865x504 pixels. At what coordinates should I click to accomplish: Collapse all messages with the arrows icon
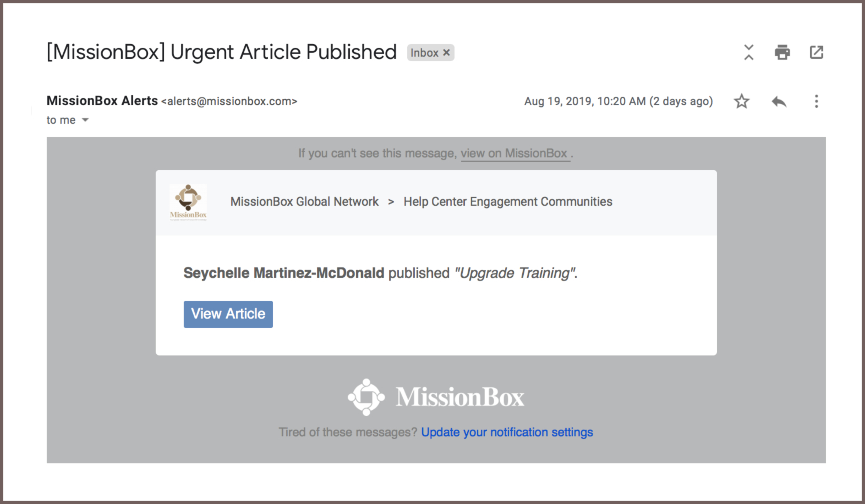click(x=749, y=52)
